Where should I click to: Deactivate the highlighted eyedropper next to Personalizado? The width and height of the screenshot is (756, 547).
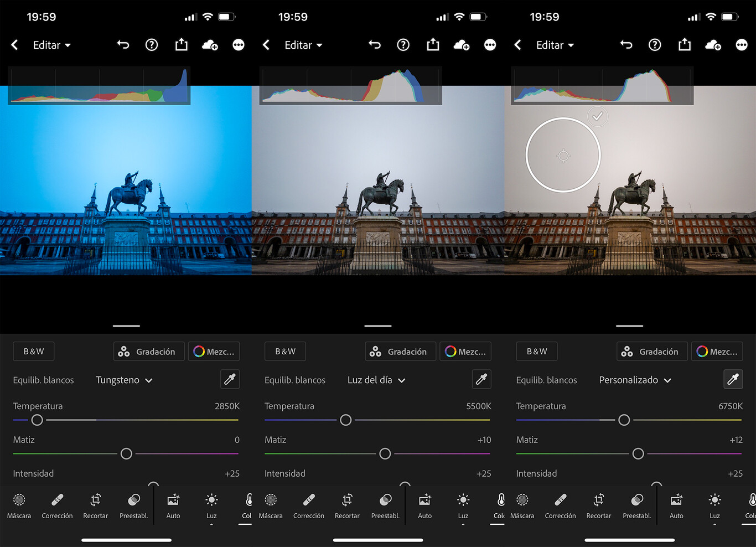(733, 379)
